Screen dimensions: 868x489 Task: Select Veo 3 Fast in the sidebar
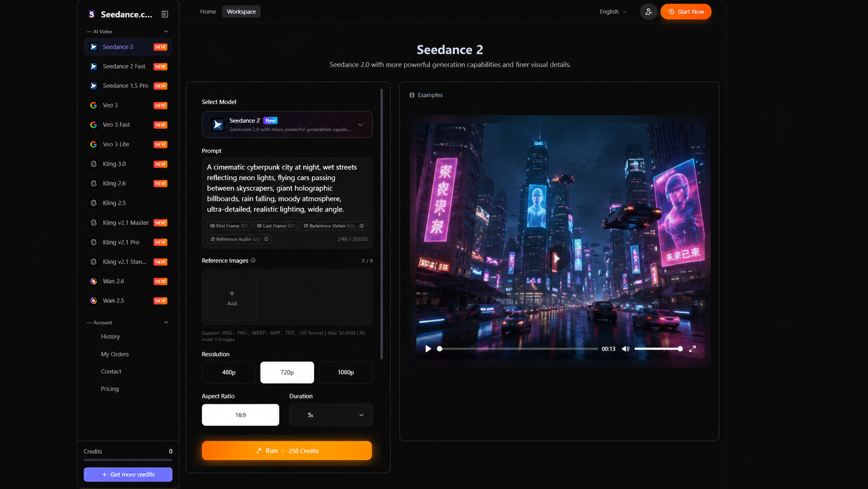click(x=128, y=125)
